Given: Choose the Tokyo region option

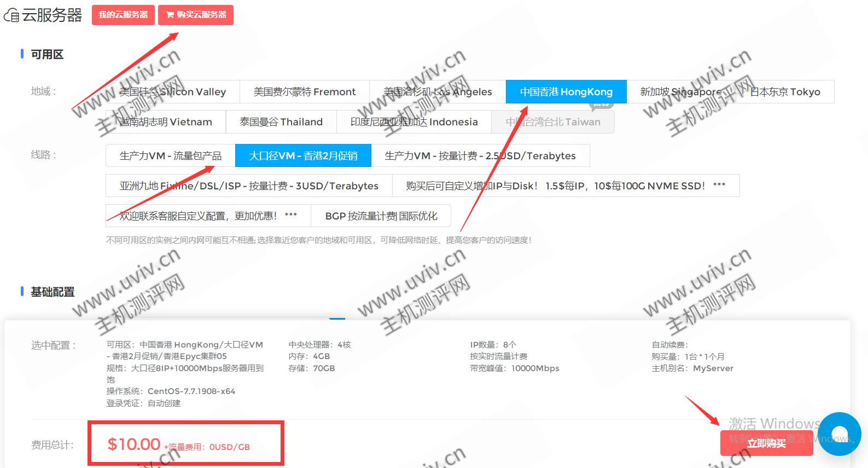Looking at the screenshot, I should [x=784, y=92].
